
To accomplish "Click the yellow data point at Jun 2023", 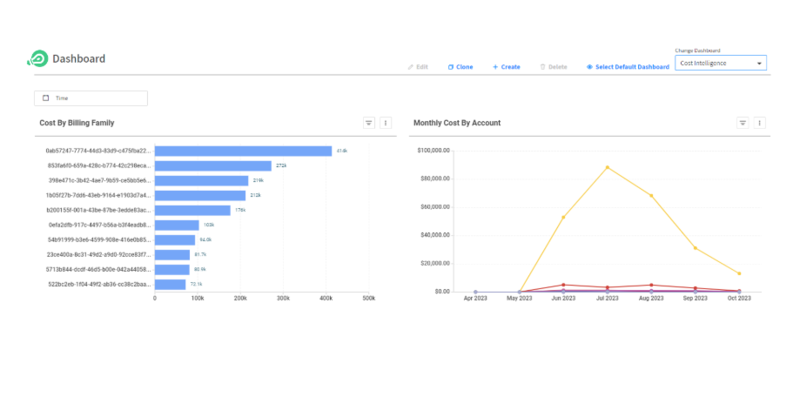I will click(563, 217).
